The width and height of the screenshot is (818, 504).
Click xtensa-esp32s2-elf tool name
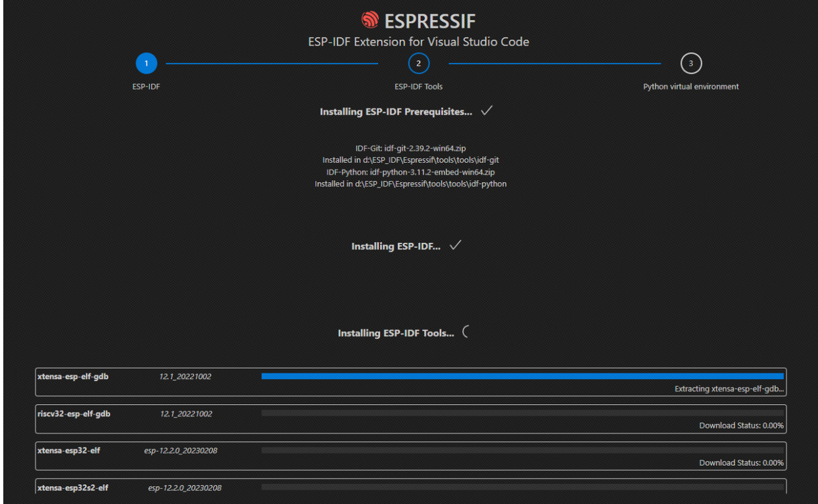[73, 488]
